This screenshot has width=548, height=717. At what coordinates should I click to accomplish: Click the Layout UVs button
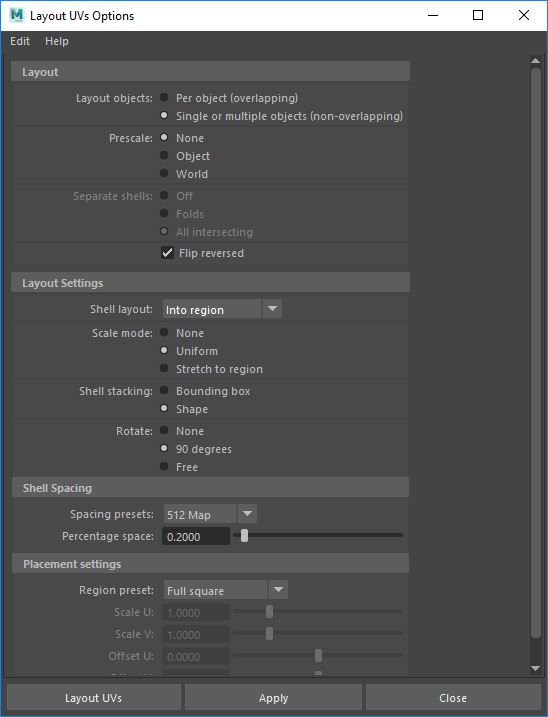[x=93, y=698]
